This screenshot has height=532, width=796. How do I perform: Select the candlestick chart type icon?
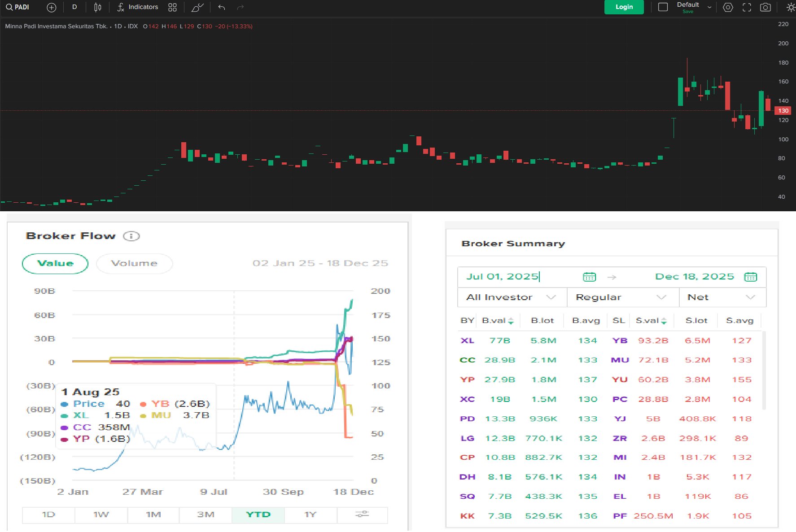point(97,7)
